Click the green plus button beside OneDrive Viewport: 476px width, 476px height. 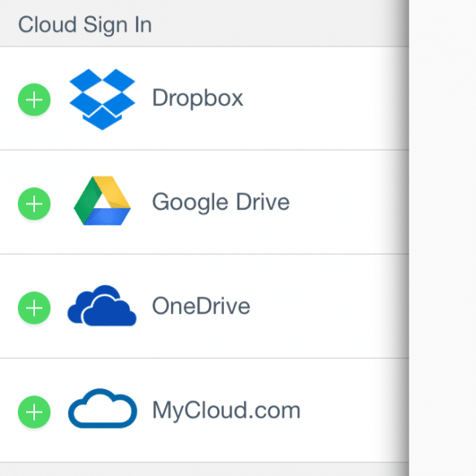pos(34,308)
